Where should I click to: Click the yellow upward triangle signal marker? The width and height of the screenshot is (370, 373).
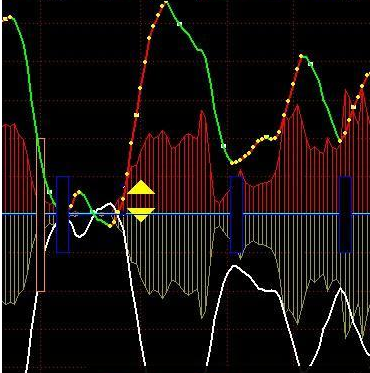point(141,187)
